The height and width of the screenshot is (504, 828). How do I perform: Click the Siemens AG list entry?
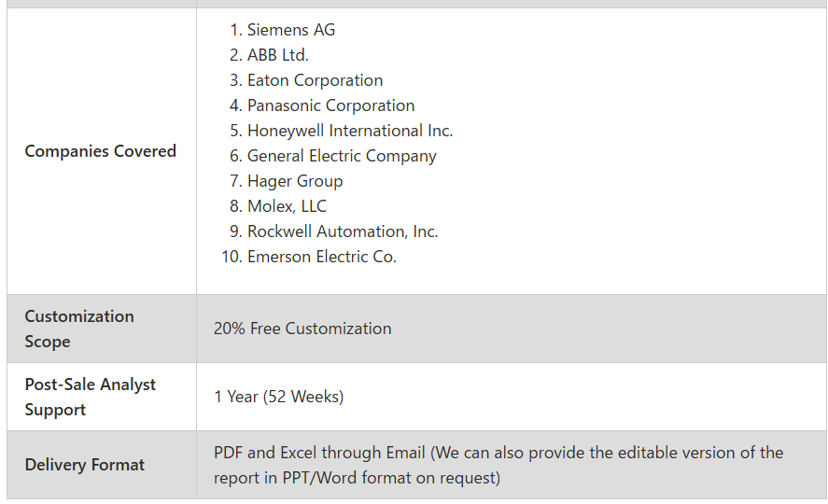pyautogui.click(x=291, y=30)
